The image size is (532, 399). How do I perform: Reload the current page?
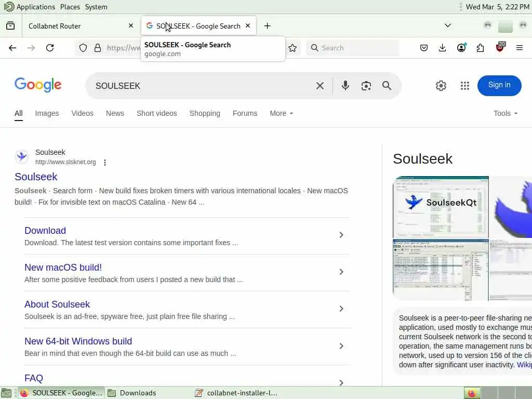50,48
